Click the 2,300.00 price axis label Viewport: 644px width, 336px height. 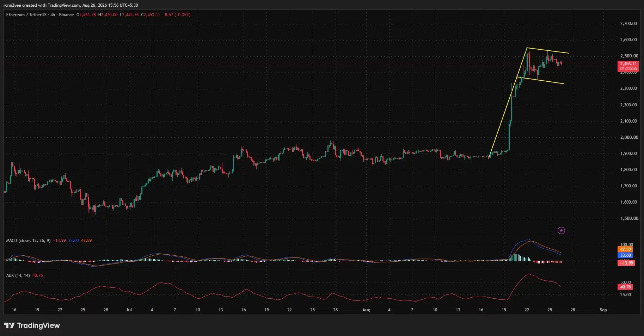click(x=628, y=88)
